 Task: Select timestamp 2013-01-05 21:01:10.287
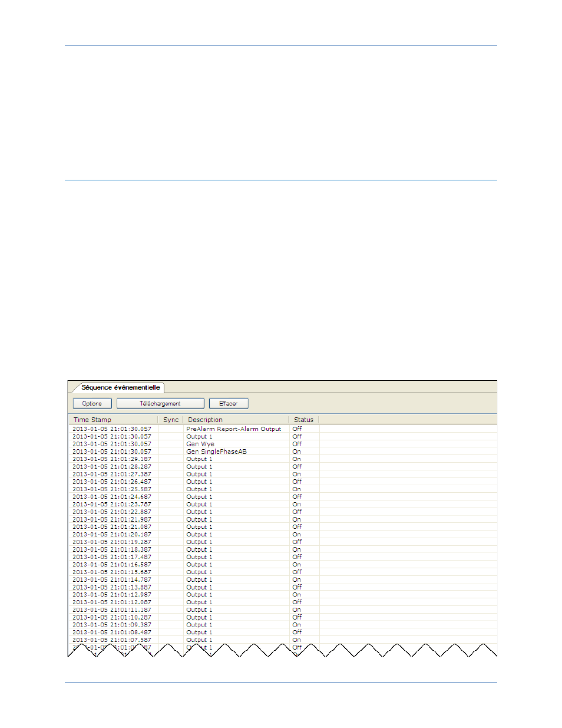(x=112, y=617)
